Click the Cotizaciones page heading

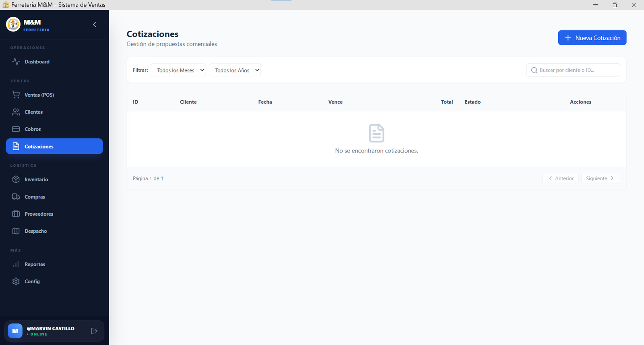click(x=153, y=34)
